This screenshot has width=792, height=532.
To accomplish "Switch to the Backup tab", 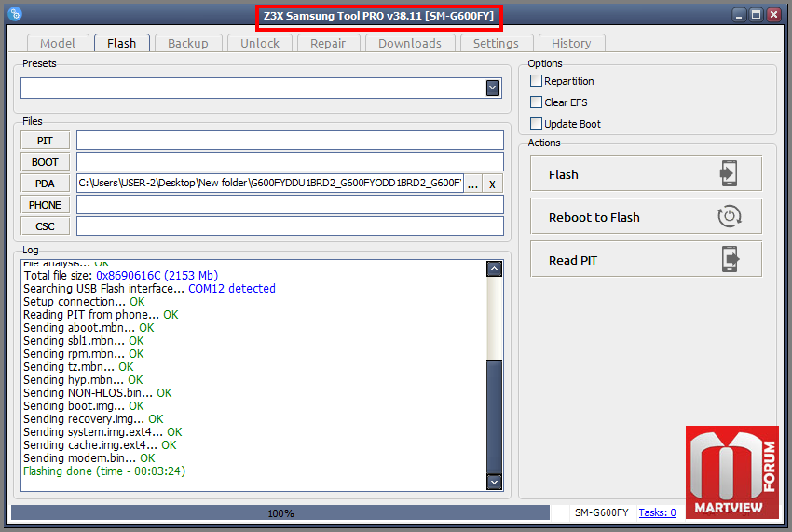I will (188, 44).
